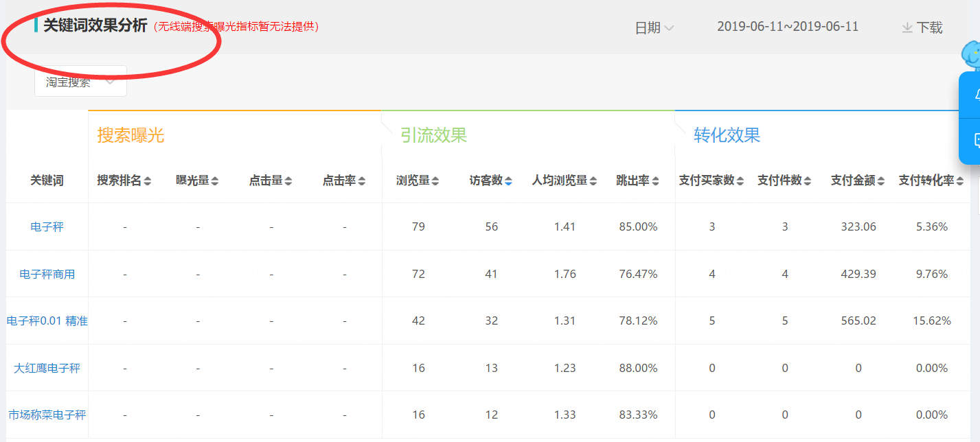Open keyword 市场称菜电子秤
Image resolution: width=980 pixels, height=442 pixels.
(x=47, y=415)
